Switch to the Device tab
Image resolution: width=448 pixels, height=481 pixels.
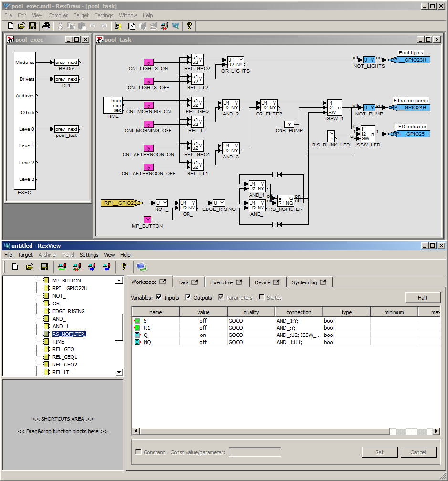pos(267,282)
